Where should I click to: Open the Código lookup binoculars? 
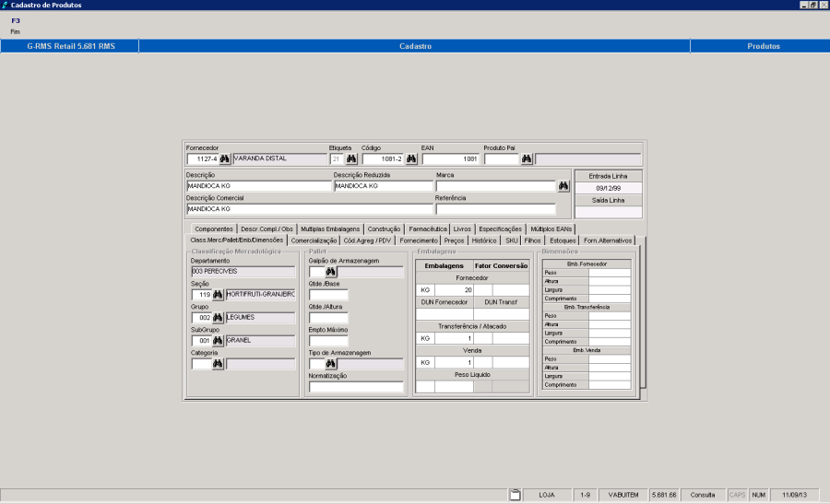(410, 159)
